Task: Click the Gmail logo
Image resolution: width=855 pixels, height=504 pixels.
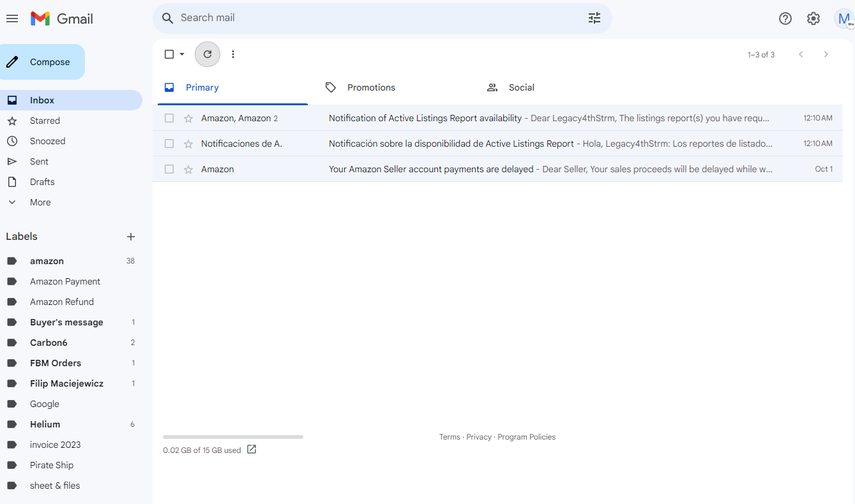Action: pyautogui.click(x=62, y=19)
